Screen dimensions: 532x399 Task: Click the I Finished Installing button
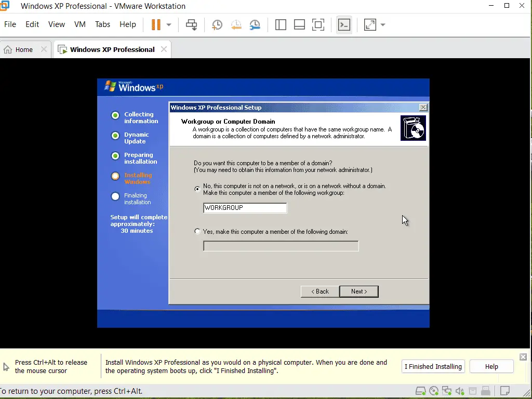433,366
